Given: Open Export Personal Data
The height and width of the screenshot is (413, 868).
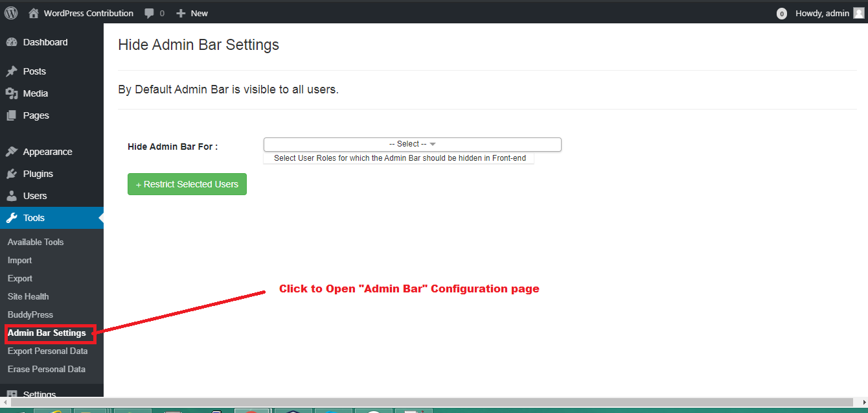Looking at the screenshot, I should [x=48, y=351].
